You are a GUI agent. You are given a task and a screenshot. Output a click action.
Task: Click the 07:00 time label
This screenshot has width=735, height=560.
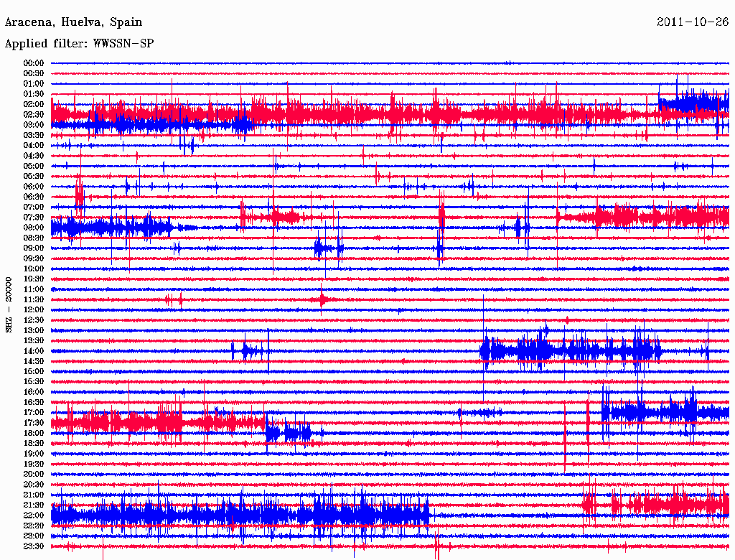click(33, 207)
